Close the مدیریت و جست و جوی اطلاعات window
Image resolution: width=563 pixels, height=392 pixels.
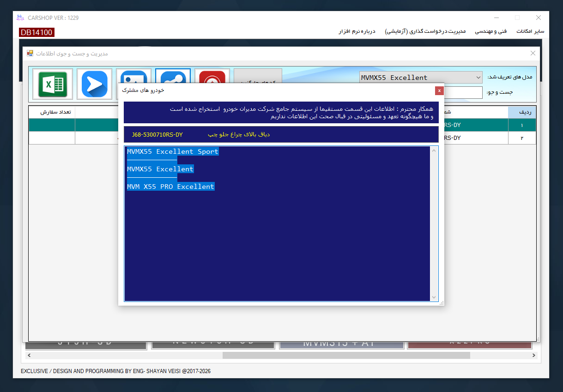pos(533,54)
